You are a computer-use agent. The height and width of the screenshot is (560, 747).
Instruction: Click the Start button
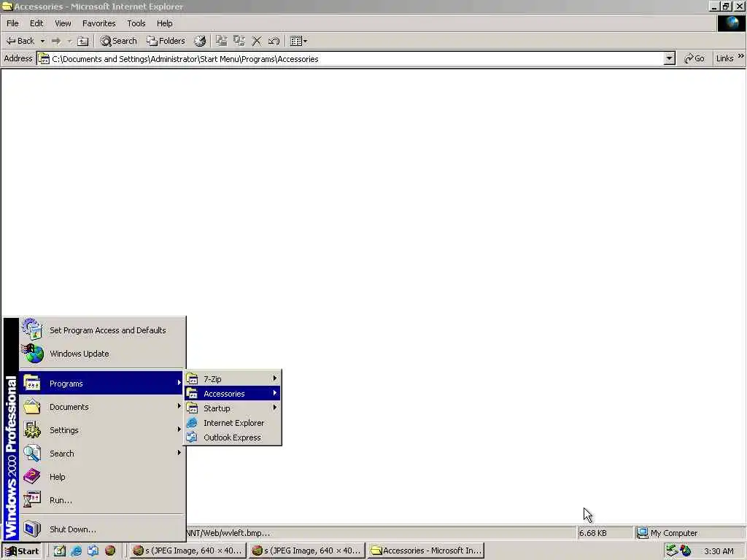tap(22, 551)
